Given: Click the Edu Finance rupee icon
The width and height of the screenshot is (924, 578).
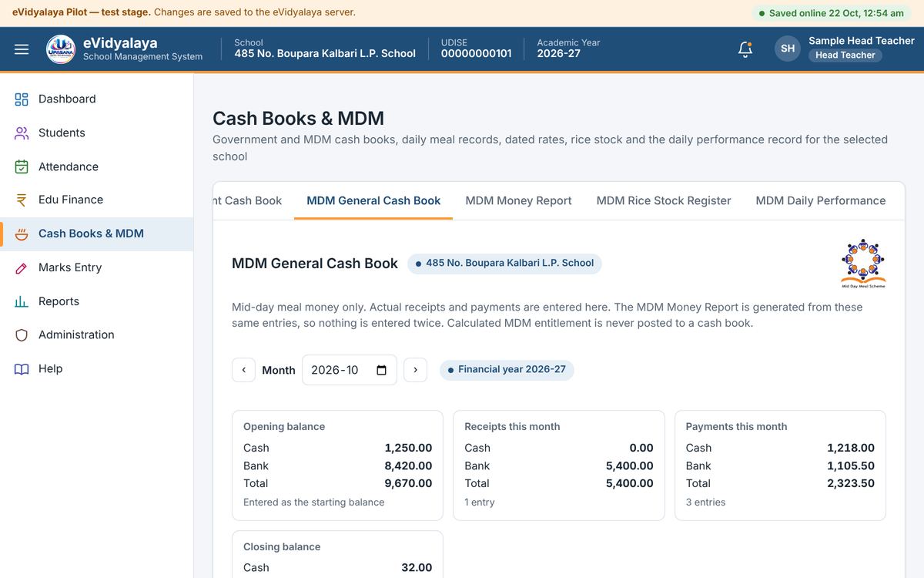Looking at the screenshot, I should [x=22, y=200].
